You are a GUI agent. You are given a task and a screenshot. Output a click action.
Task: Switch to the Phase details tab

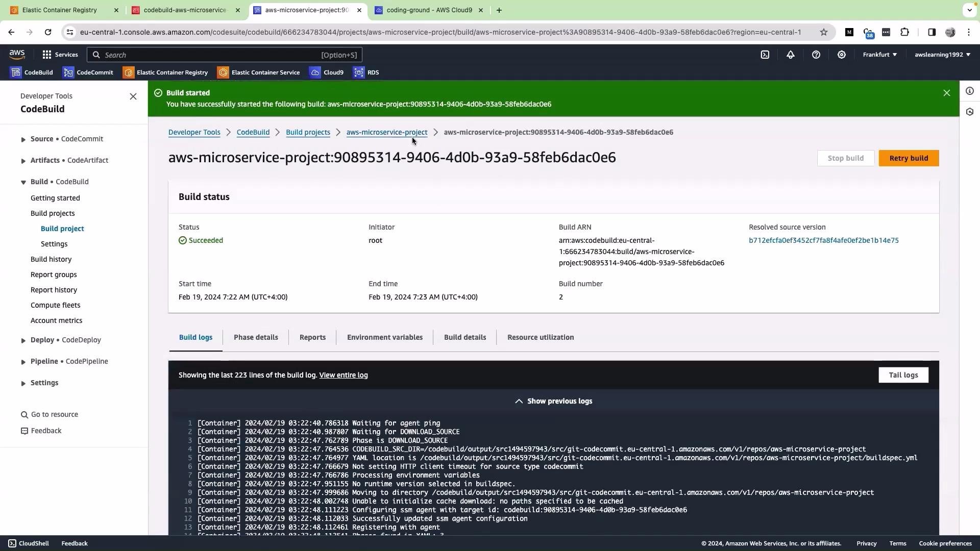[256, 337]
